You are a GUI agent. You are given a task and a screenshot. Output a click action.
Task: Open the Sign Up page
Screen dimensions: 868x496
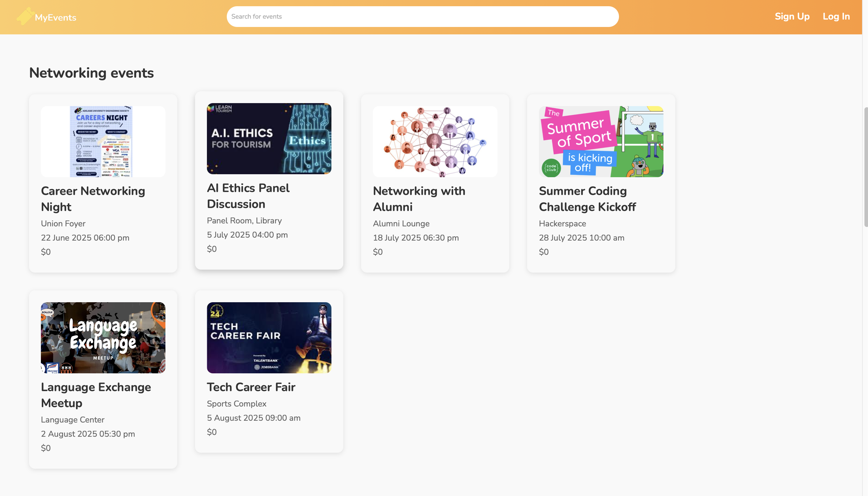pyautogui.click(x=792, y=16)
